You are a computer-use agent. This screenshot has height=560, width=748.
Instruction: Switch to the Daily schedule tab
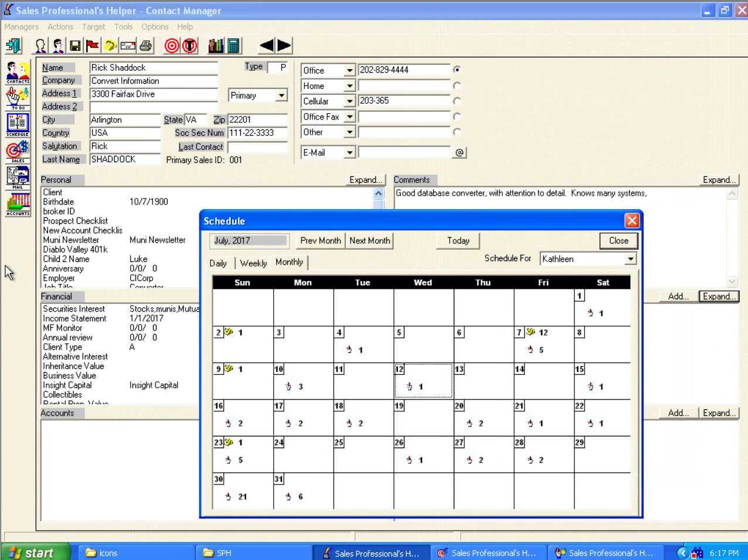point(218,263)
